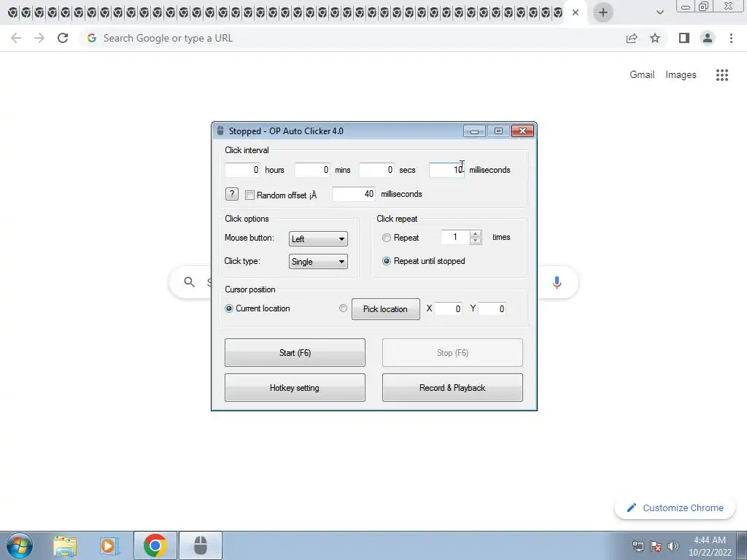Image resolution: width=747 pixels, height=560 pixels.
Task: Click the X coordinate field
Action: pyautogui.click(x=449, y=309)
